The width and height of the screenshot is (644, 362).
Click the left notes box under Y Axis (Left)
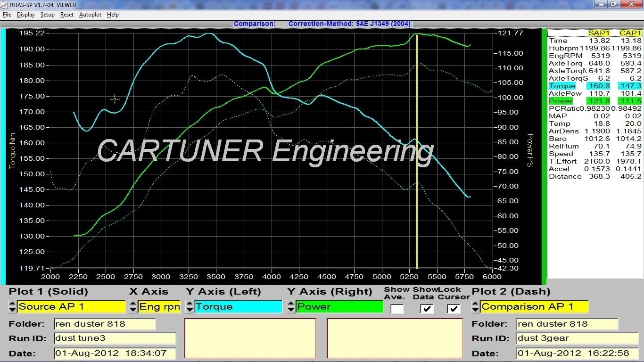250,338
